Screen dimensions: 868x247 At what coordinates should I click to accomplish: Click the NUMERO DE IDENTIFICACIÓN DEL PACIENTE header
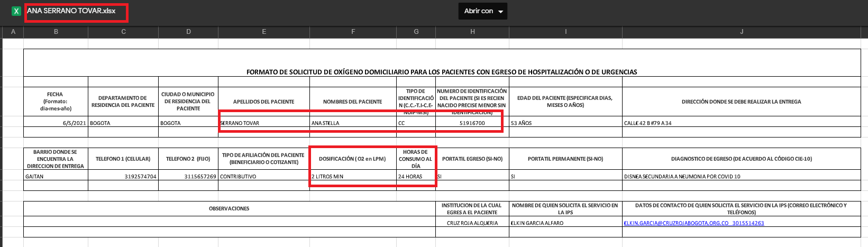click(x=472, y=102)
